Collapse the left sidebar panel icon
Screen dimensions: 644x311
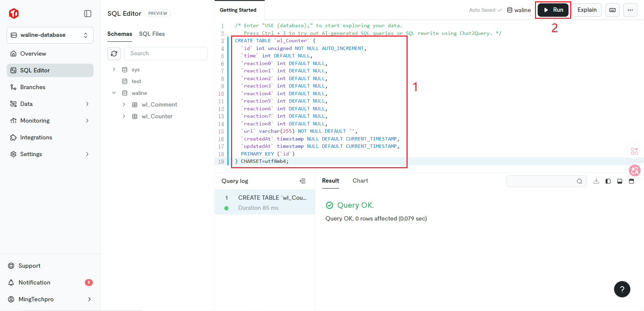pos(88,13)
